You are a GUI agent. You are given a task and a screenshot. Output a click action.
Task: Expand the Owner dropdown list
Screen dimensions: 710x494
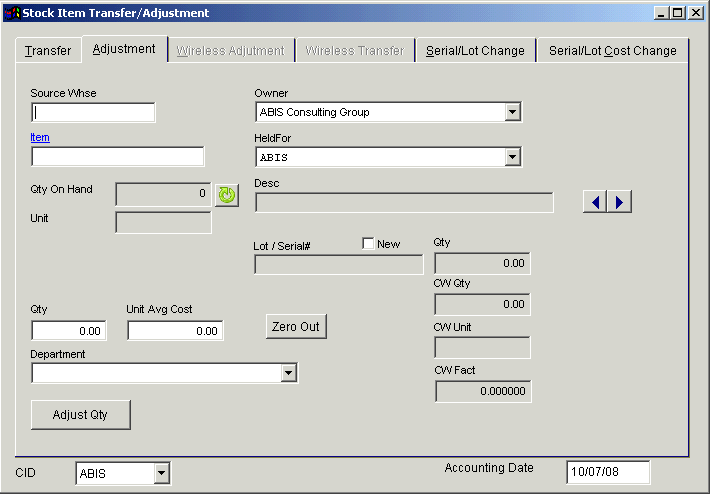click(512, 112)
